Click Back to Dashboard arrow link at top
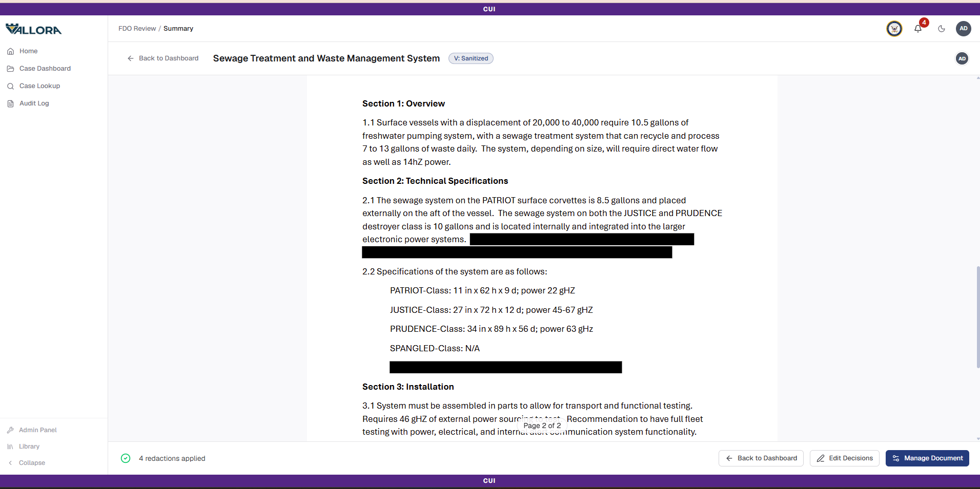The width and height of the screenshot is (980, 489). 163,58
